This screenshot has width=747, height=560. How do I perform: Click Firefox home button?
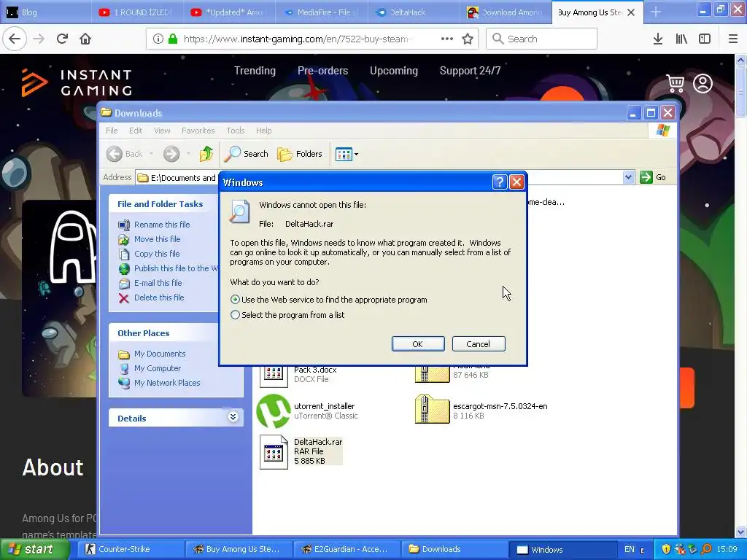tap(85, 39)
